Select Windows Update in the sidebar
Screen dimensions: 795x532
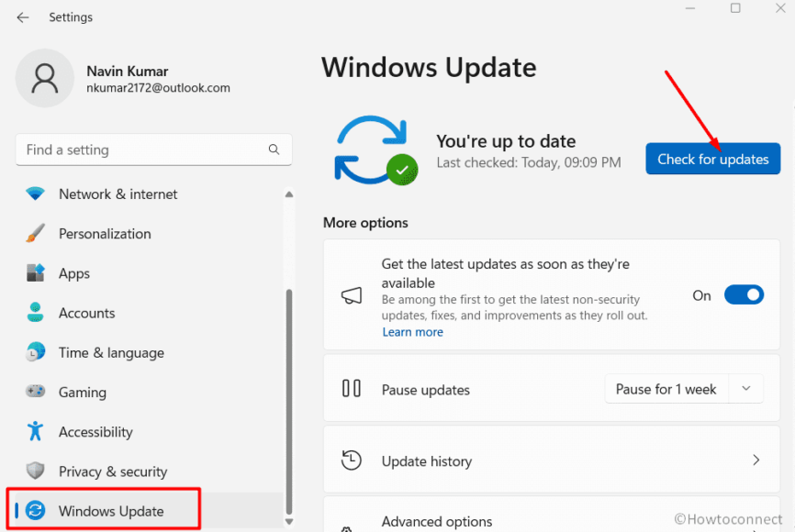click(101, 509)
